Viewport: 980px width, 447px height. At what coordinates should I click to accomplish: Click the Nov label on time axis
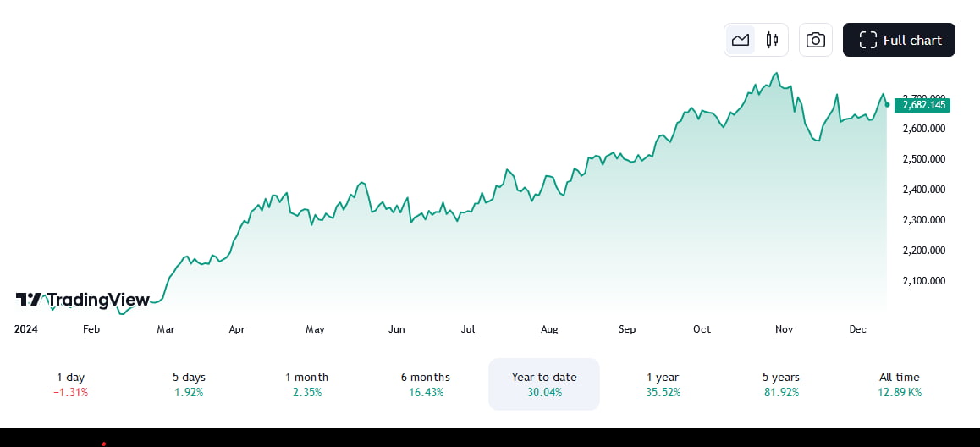tap(784, 329)
